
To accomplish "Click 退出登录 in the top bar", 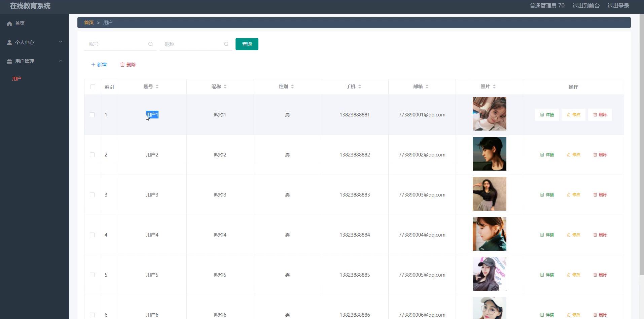I will click(x=618, y=6).
